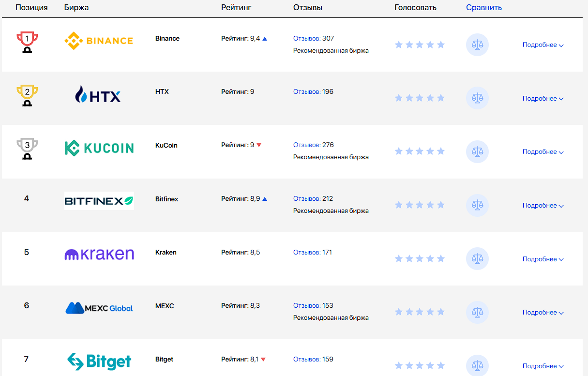Open the KuCoin logo
The height and width of the screenshot is (376, 588).
[x=99, y=148]
